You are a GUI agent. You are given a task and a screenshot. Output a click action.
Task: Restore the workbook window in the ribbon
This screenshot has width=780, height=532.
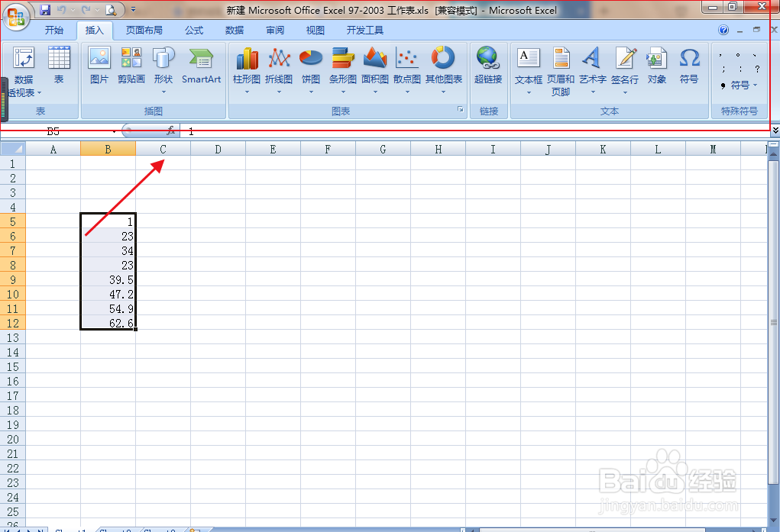point(756,30)
